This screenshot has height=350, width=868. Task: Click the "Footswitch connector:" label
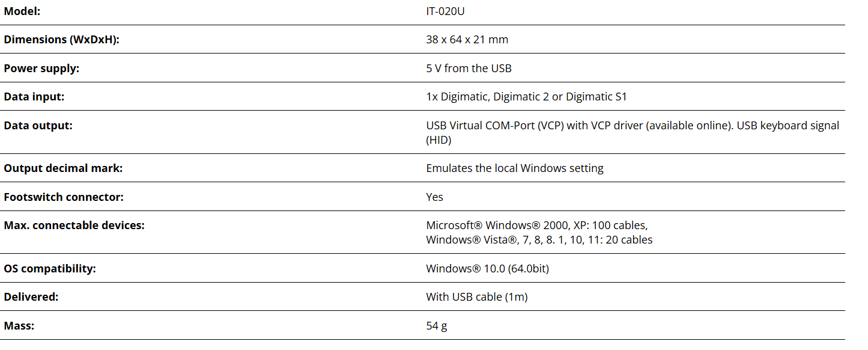point(64,197)
